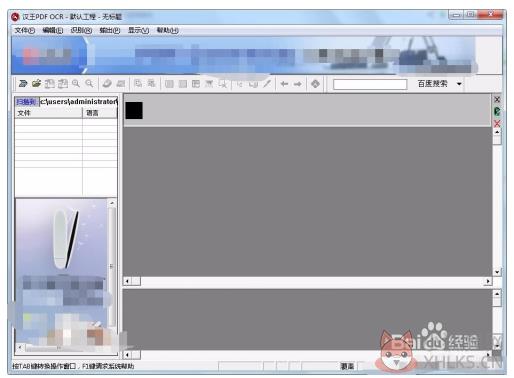Click the green icon in right strip

point(497,111)
